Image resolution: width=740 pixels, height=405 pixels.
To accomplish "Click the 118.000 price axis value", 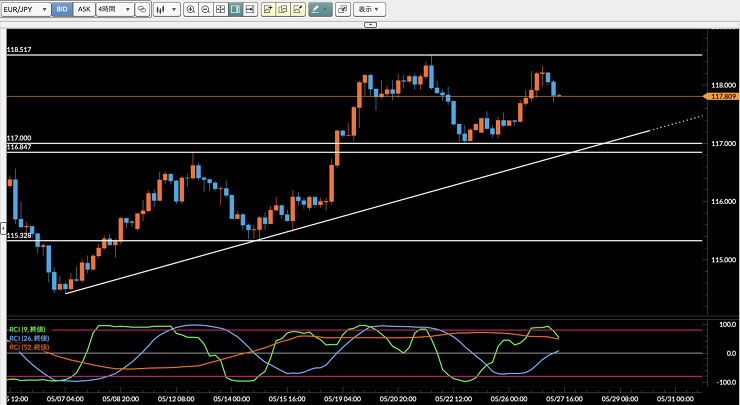I will [x=723, y=85].
